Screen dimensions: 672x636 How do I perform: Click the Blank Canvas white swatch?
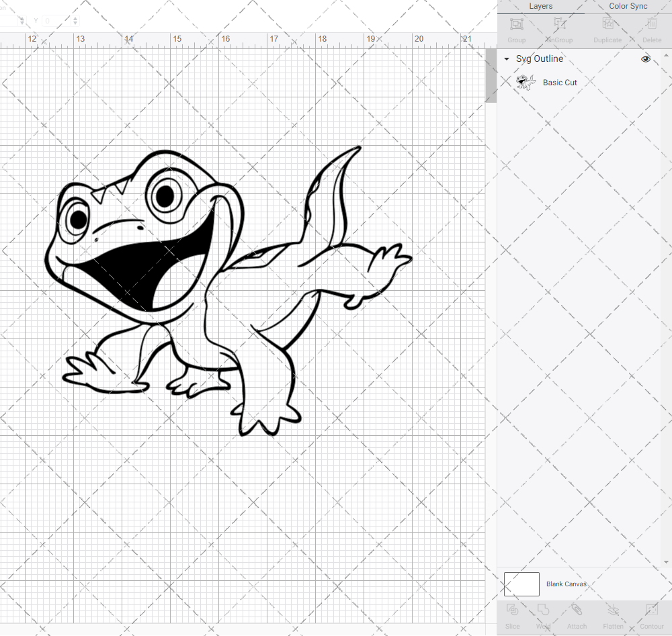click(521, 584)
